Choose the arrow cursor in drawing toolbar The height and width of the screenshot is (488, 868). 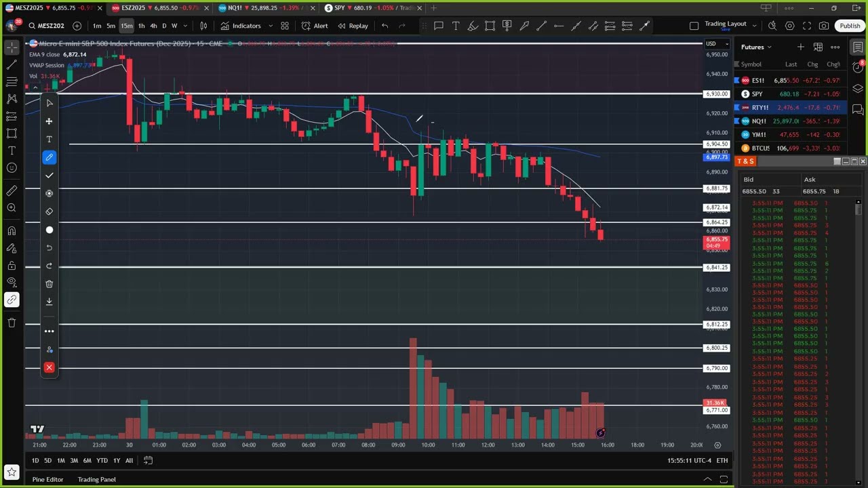click(x=49, y=103)
